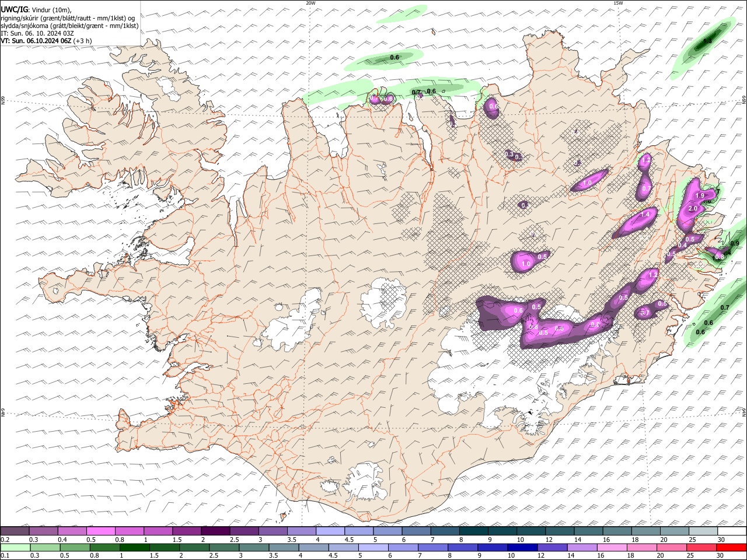The height and width of the screenshot is (560, 747).
Task: Pick the light pink swatch between 16 and 18
Action: [x=612, y=547]
